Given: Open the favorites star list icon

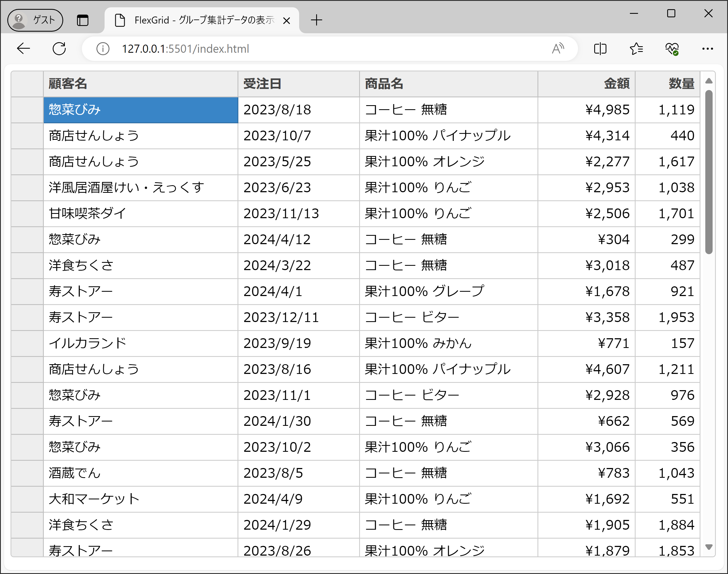Looking at the screenshot, I should point(636,49).
